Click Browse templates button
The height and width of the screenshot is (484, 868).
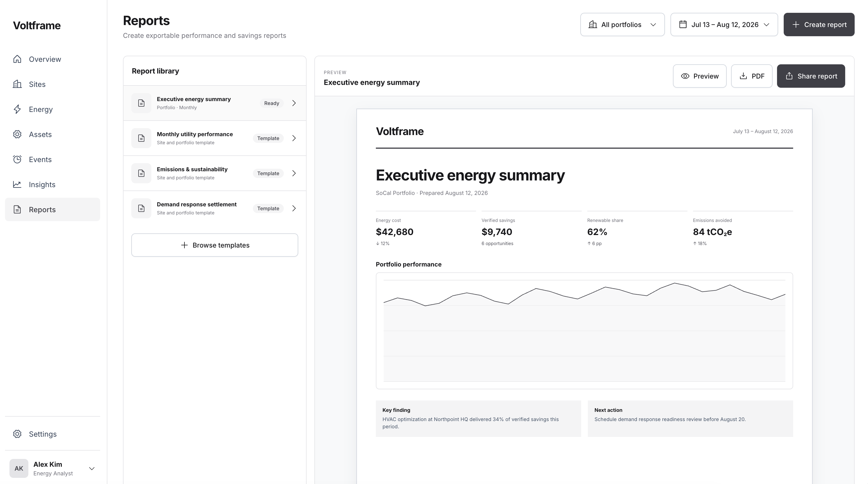coord(215,245)
